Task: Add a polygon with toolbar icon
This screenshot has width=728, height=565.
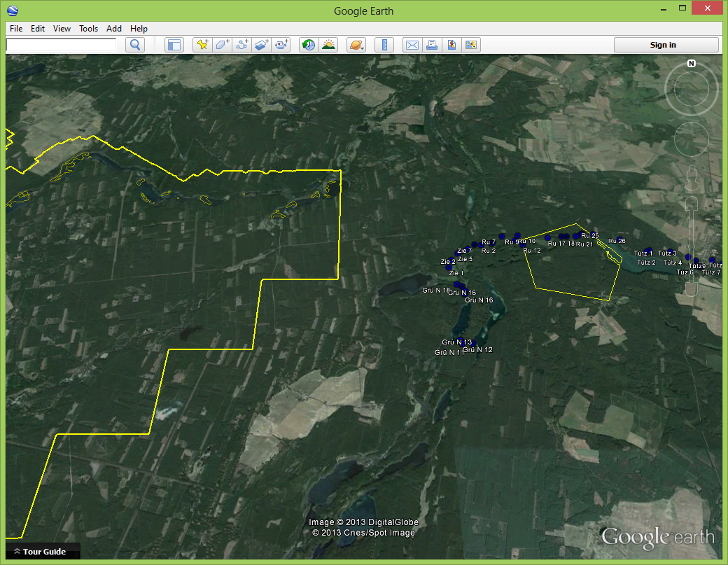Action: [222, 45]
